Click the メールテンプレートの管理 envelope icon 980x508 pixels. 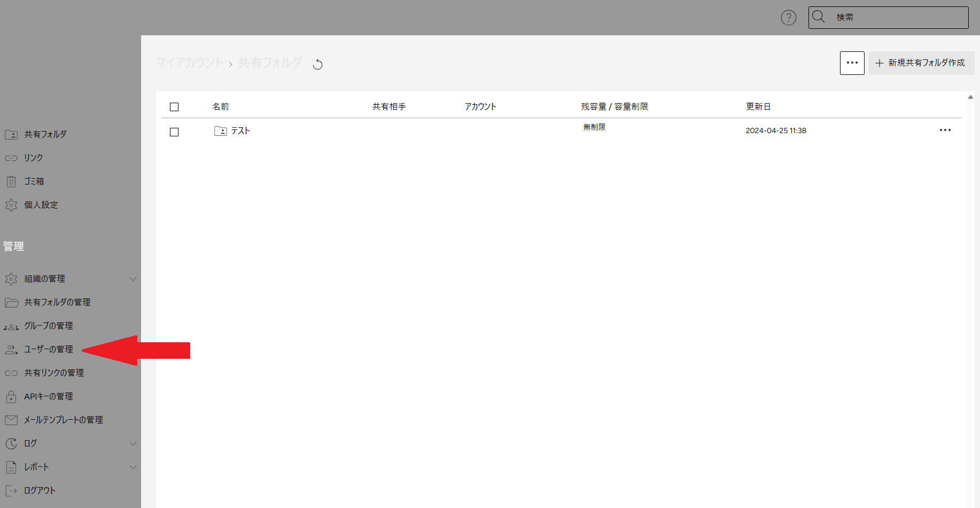11,420
